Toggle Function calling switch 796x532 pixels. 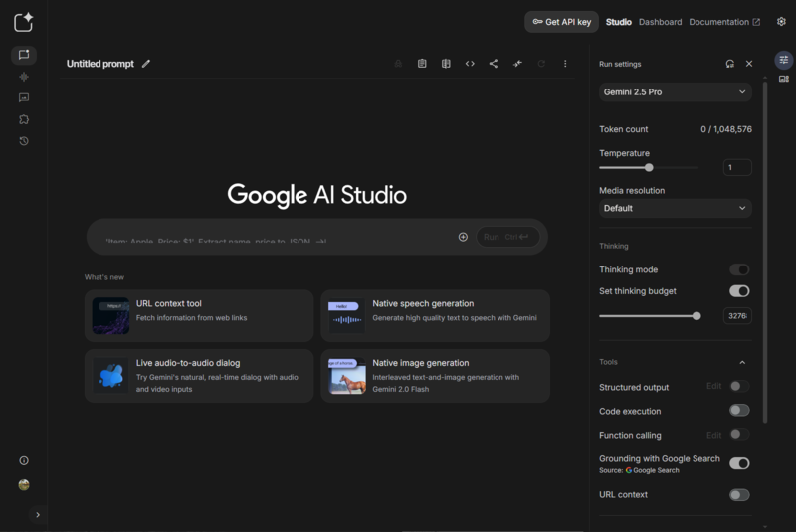pyautogui.click(x=739, y=435)
